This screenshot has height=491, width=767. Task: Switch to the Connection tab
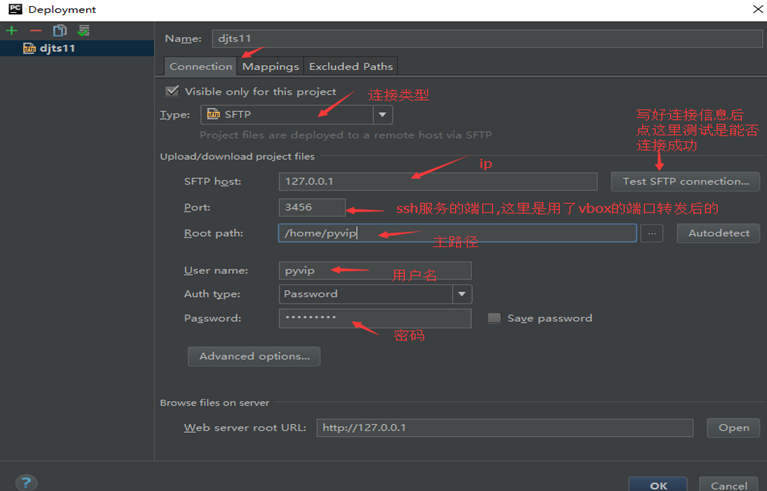coord(201,67)
